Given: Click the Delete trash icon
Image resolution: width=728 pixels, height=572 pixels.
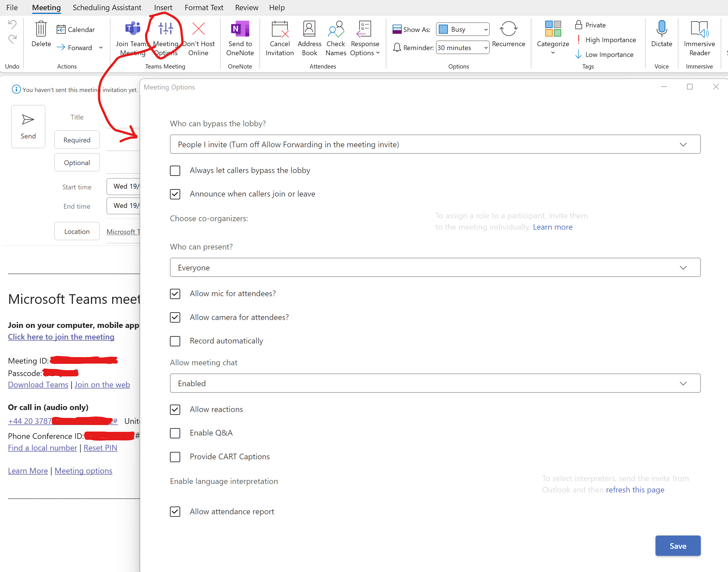Looking at the screenshot, I should click(41, 29).
